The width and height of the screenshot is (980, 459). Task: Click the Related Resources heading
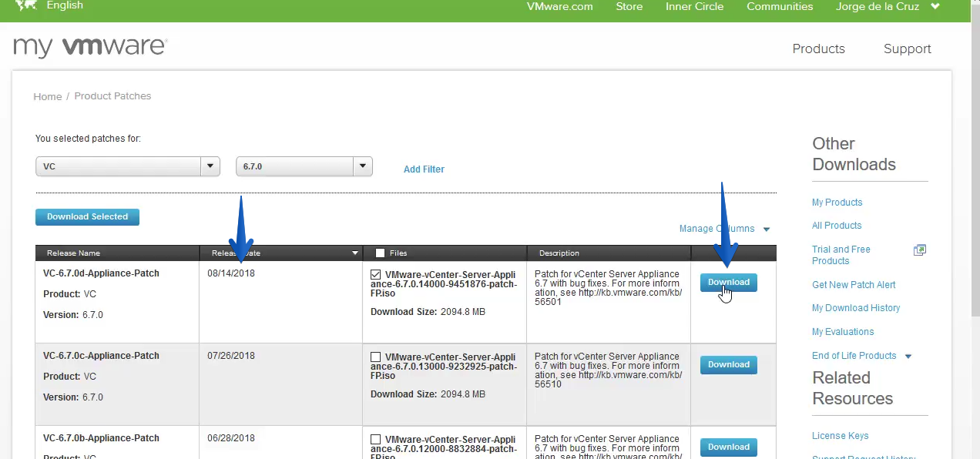click(852, 388)
